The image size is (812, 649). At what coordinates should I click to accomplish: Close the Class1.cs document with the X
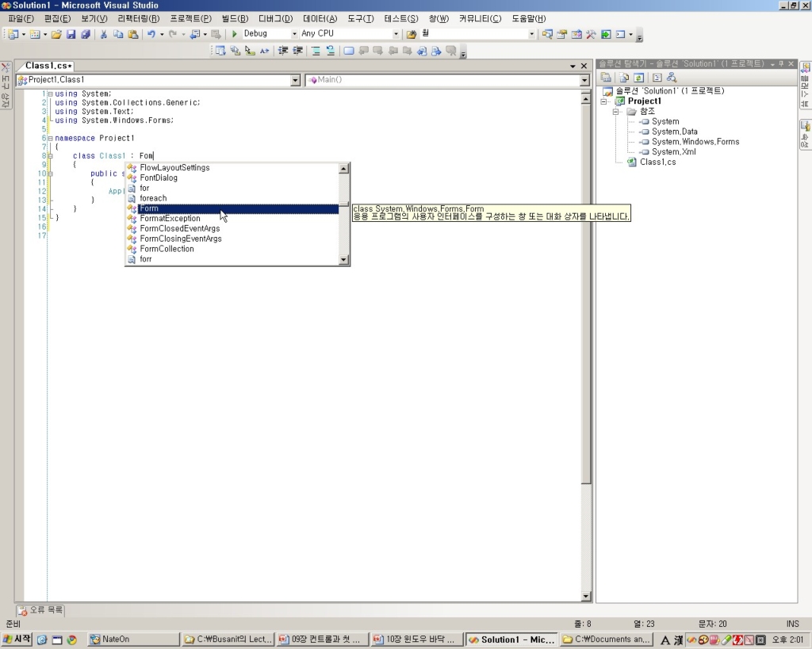584,67
